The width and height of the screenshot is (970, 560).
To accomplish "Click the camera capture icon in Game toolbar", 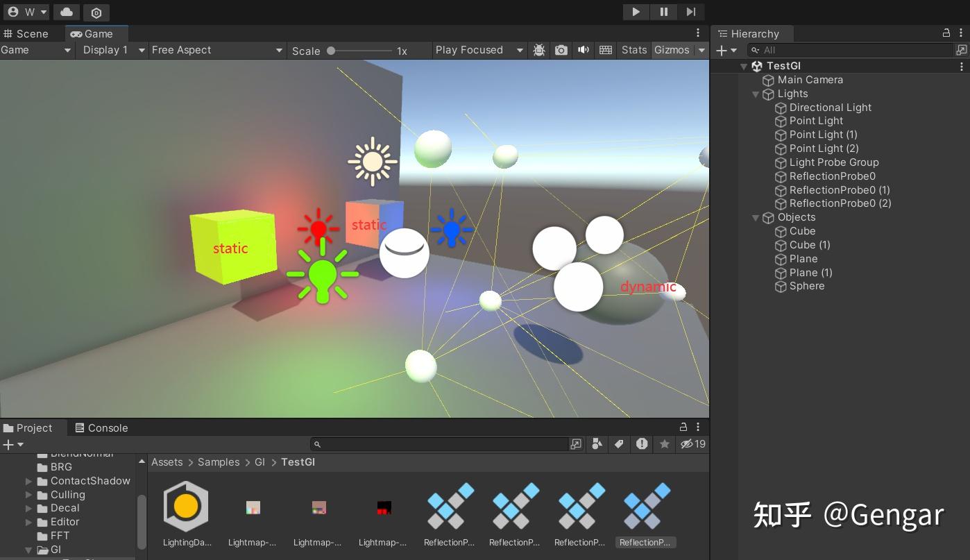I will [561, 50].
